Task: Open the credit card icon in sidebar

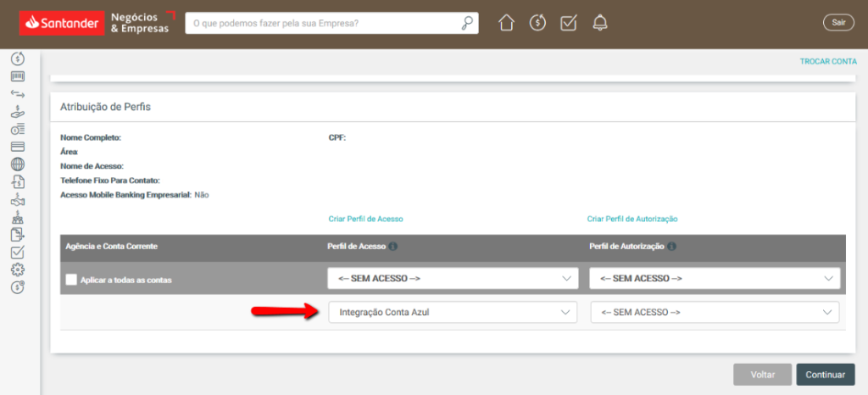Action: tap(18, 146)
